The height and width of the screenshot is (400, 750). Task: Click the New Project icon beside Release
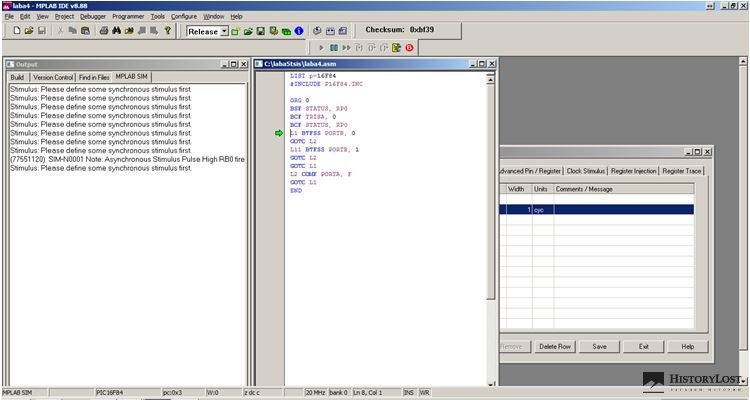point(235,32)
